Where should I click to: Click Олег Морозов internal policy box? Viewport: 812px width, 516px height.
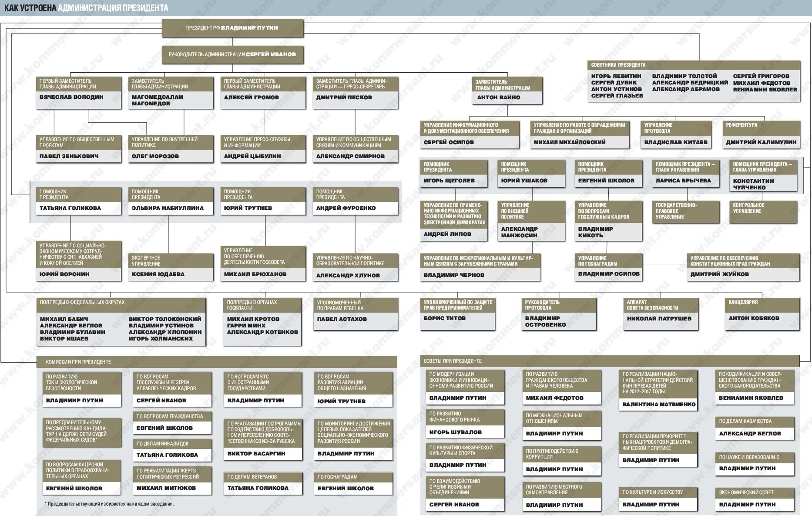[171, 149]
